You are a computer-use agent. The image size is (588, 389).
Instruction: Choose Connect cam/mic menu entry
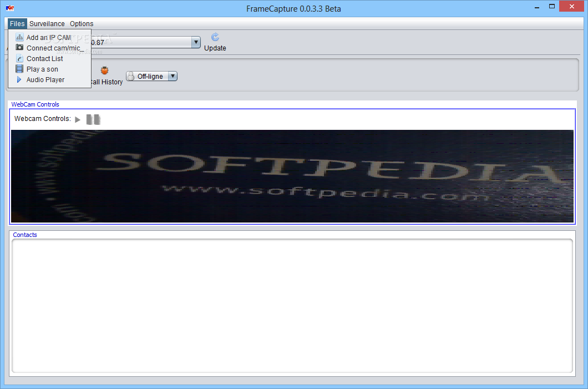(x=49, y=48)
